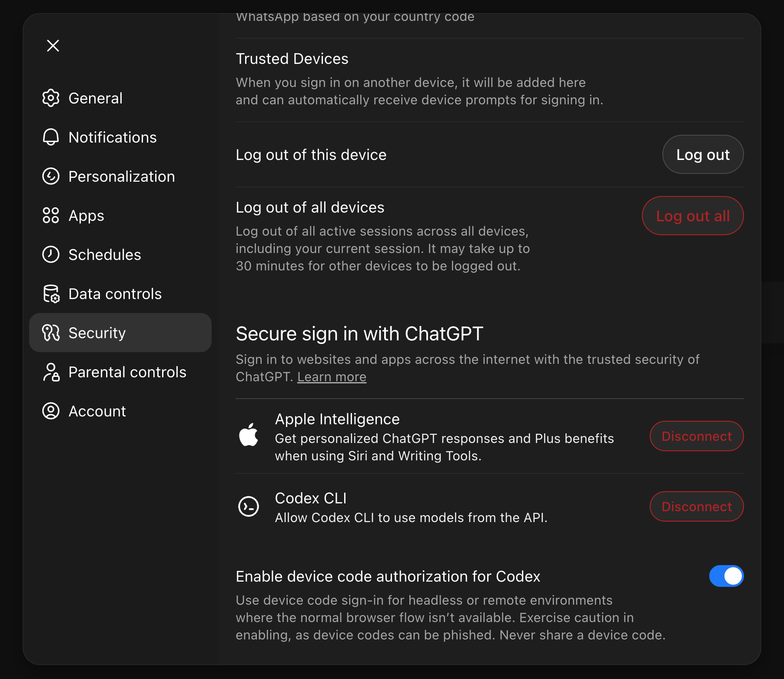Switch to the Apps settings section
The height and width of the screenshot is (679, 784).
(x=86, y=215)
